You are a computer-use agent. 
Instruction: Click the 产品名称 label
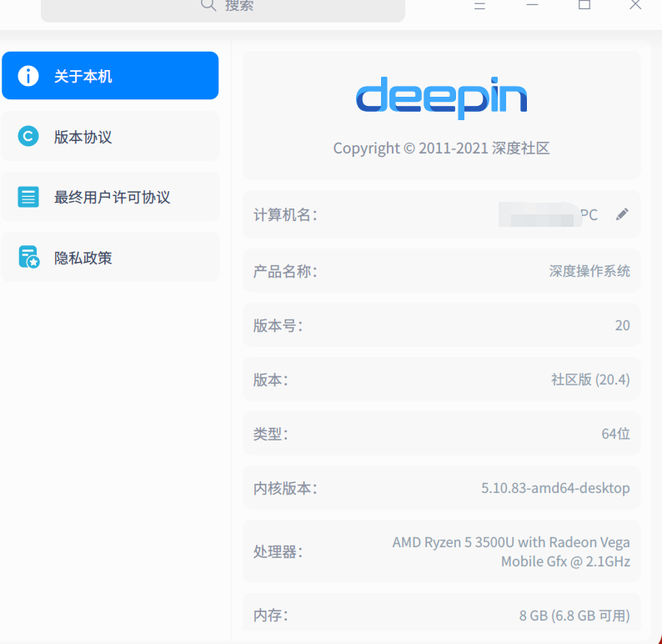click(285, 271)
